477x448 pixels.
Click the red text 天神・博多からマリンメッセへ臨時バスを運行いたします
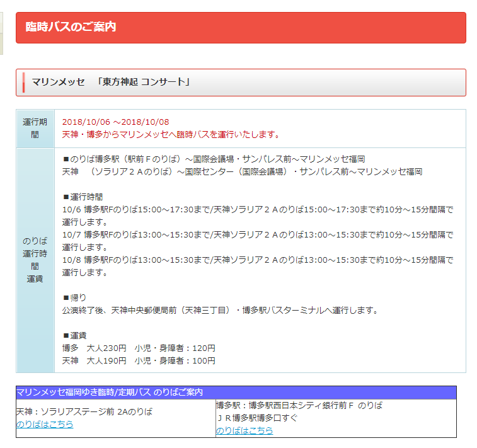[171, 134]
